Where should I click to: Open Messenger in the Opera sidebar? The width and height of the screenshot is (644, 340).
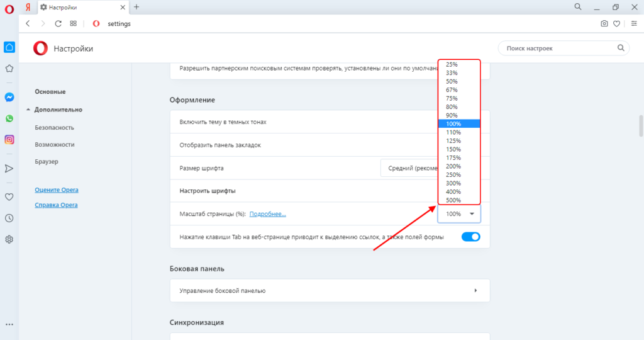[x=9, y=98]
